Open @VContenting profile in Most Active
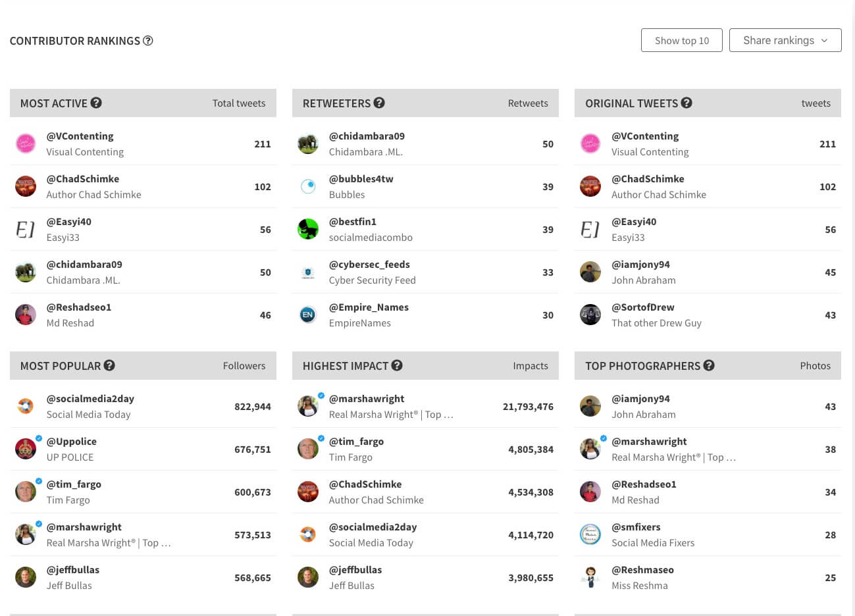The image size is (855, 616). point(80,136)
